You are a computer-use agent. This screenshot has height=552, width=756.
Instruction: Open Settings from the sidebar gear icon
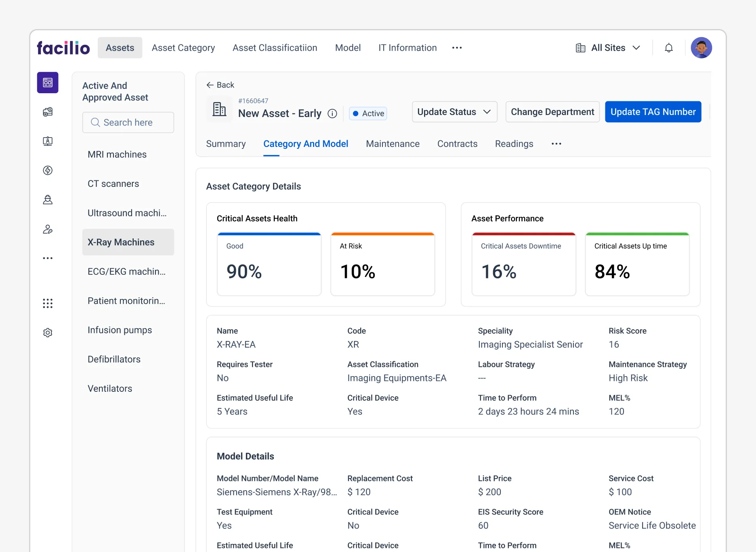click(x=48, y=332)
